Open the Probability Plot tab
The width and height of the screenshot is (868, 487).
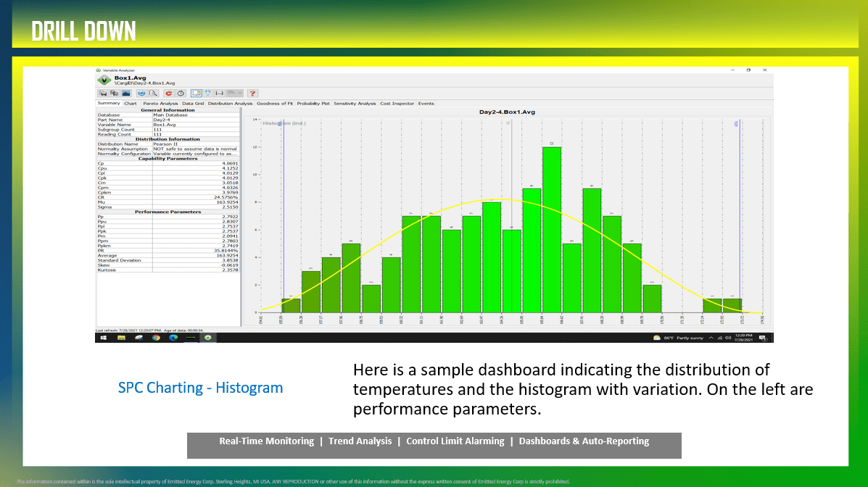(313, 104)
